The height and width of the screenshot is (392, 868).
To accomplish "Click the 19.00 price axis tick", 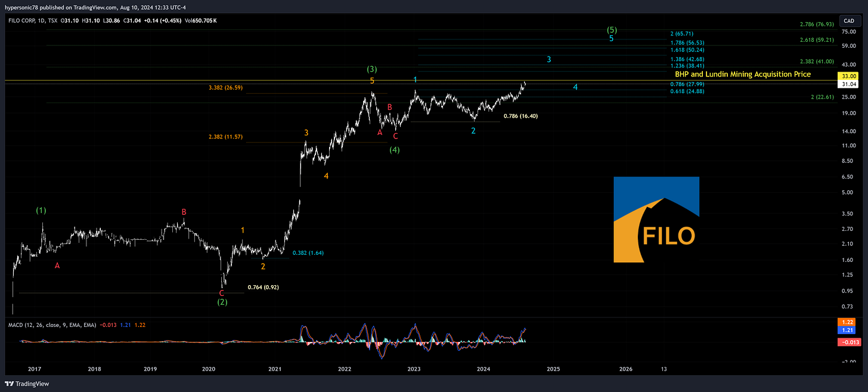I will tap(850, 113).
